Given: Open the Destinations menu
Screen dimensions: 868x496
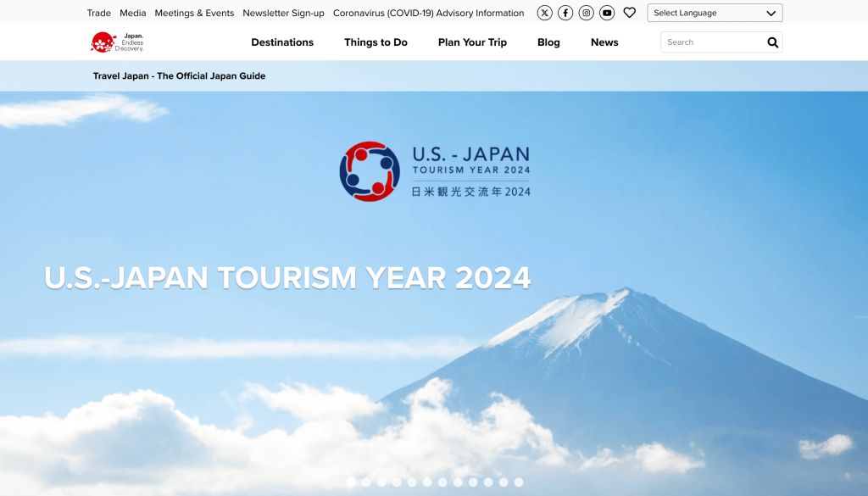Looking at the screenshot, I should coord(282,42).
